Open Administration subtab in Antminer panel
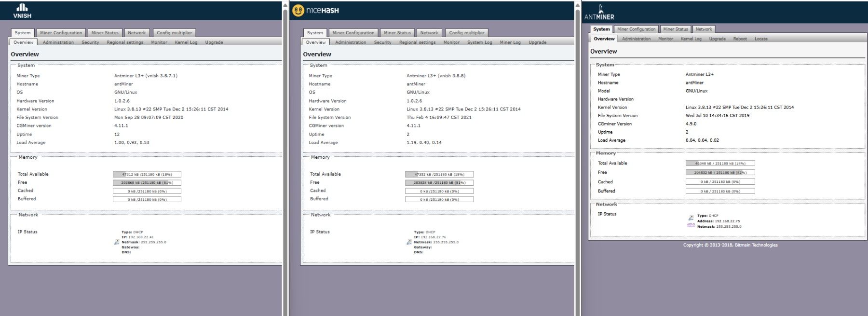The height and width of the screenshot is (316, 868). tap(636, 39)
